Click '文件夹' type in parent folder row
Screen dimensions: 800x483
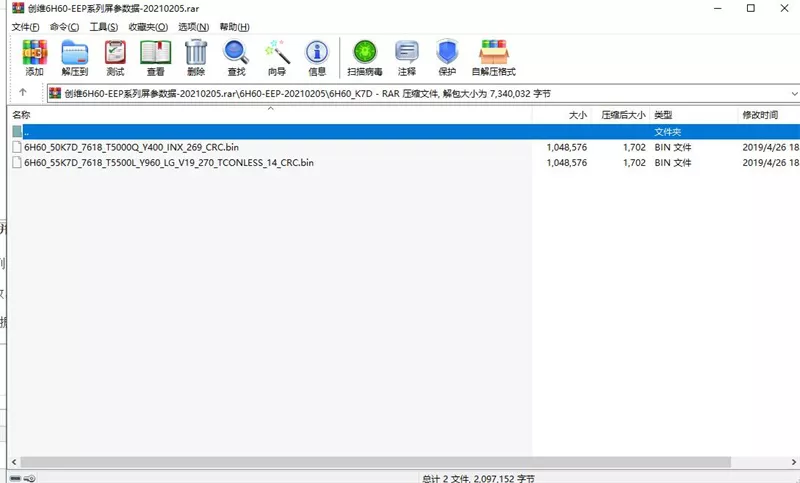[667, 132]
